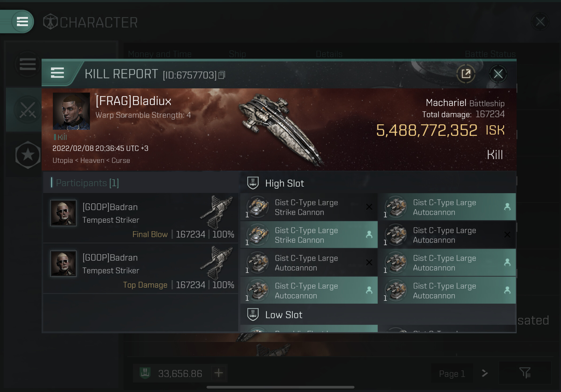Image resolution: width=561 pixels, height=392 pixels.
Task: Select the star medal sidebar icon
Action: tap(28, 155)
